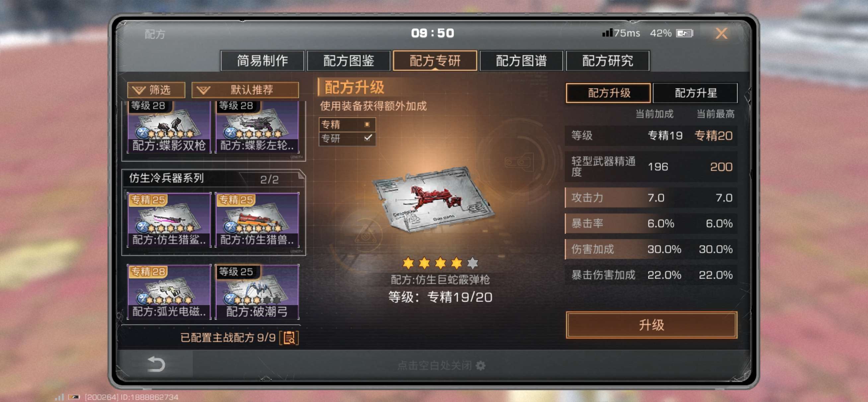The image size is (868, 402).
Task: Select the 弧光电磁 recipe card
Action: point(169,292)
